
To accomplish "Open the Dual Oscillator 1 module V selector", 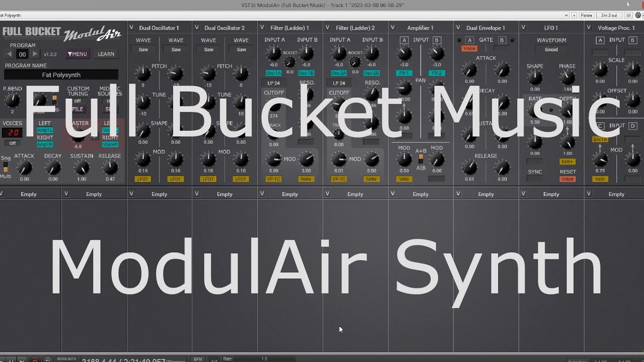I will click(x=132, y=28).
